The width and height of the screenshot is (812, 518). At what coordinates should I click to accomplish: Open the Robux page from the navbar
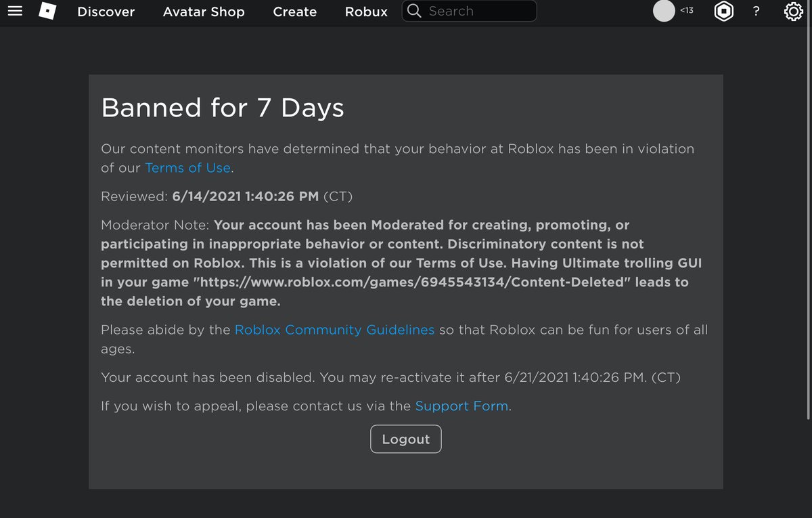365,12
